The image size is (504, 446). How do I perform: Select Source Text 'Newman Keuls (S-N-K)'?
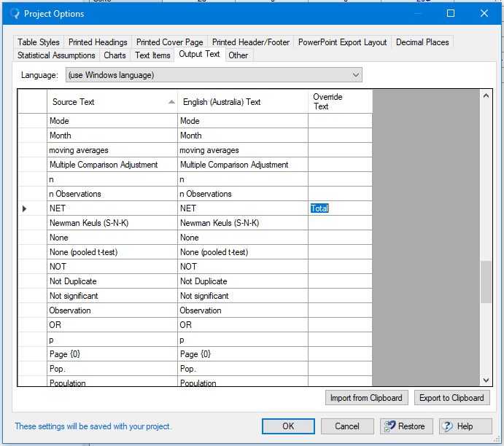[x=112, y=223]
